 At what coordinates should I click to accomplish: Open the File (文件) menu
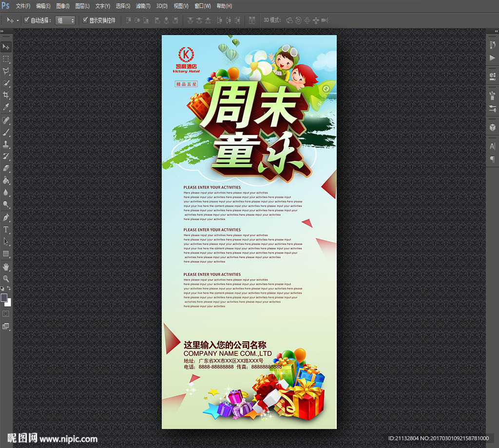pos(23,6)
